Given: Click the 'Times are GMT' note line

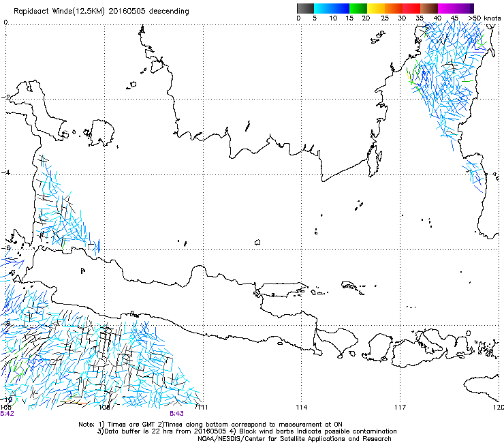Looking at the screenshot, I should tap(210, 425).
